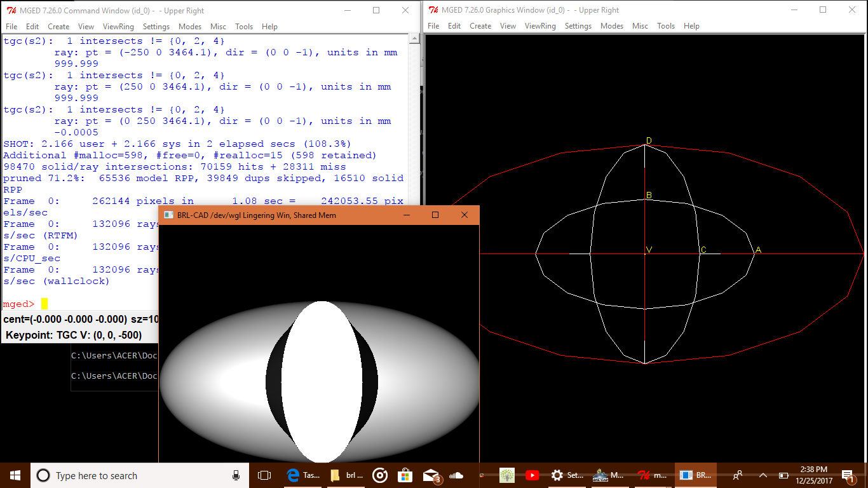This screenshot has width=868, height=488.
Task: Open Tools menu in Command Window
Action: [x=244, y=27]
